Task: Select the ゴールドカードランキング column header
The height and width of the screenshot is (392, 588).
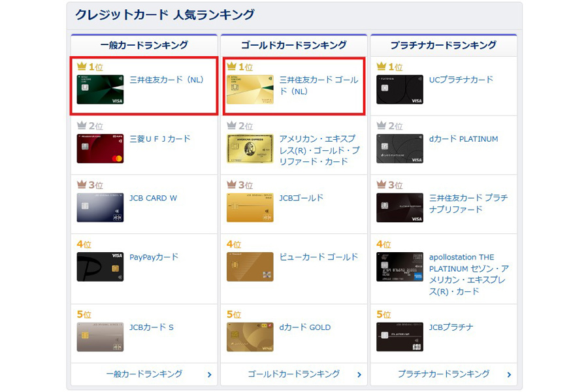Action: click(294, 45)
